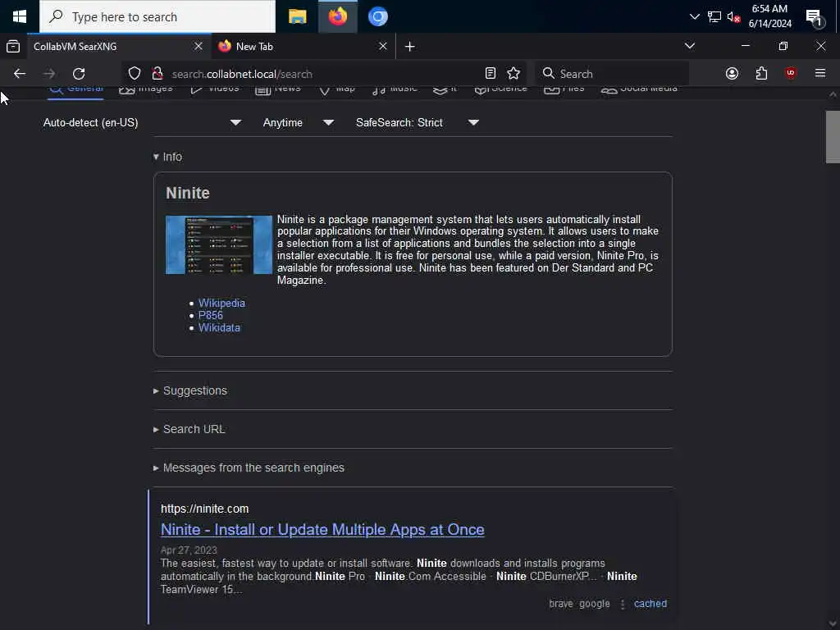Open the Firefox hamburger application menu

(820, 73)
